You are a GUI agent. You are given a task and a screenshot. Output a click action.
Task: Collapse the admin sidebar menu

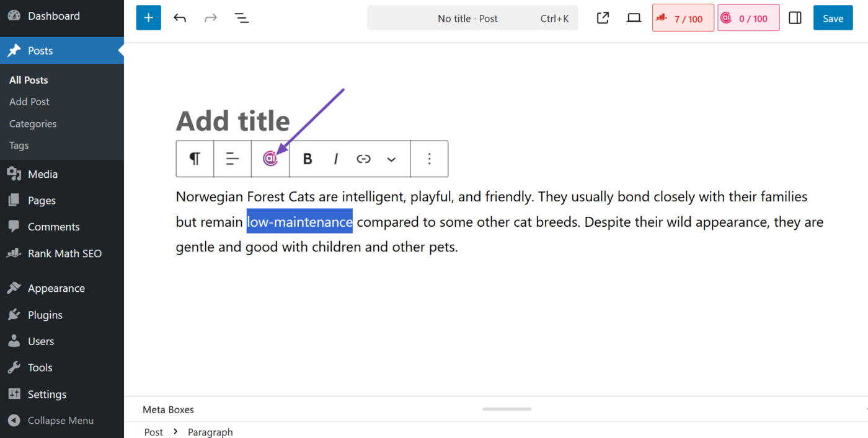tap(62, 420)
